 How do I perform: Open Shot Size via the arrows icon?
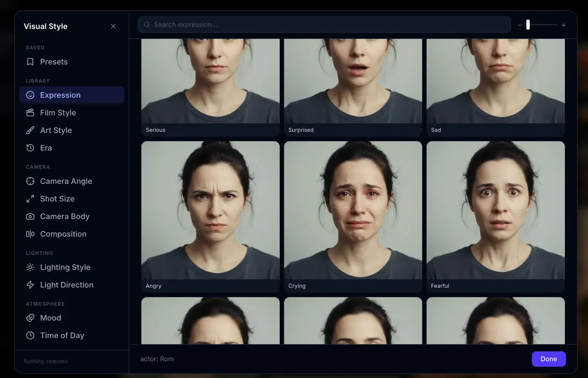pos(30,199)
